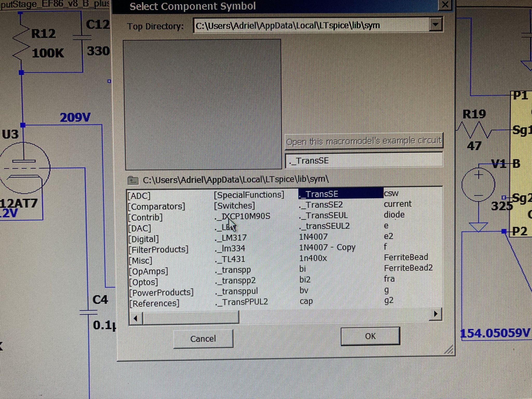Image resolution: width=532 pixels, height=399 pixels.
Task: Click the ground symbol below V1
Action: tap(478, 227)
